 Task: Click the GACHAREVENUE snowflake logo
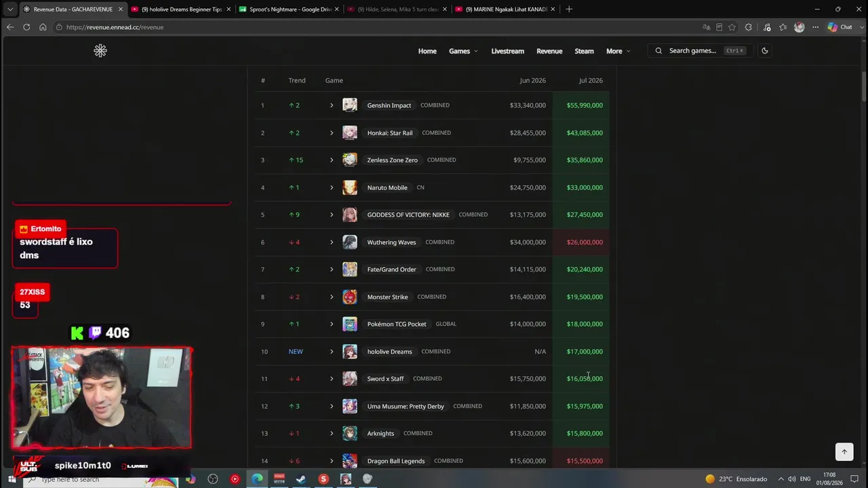pyautogui.click(x=100, y=51)
